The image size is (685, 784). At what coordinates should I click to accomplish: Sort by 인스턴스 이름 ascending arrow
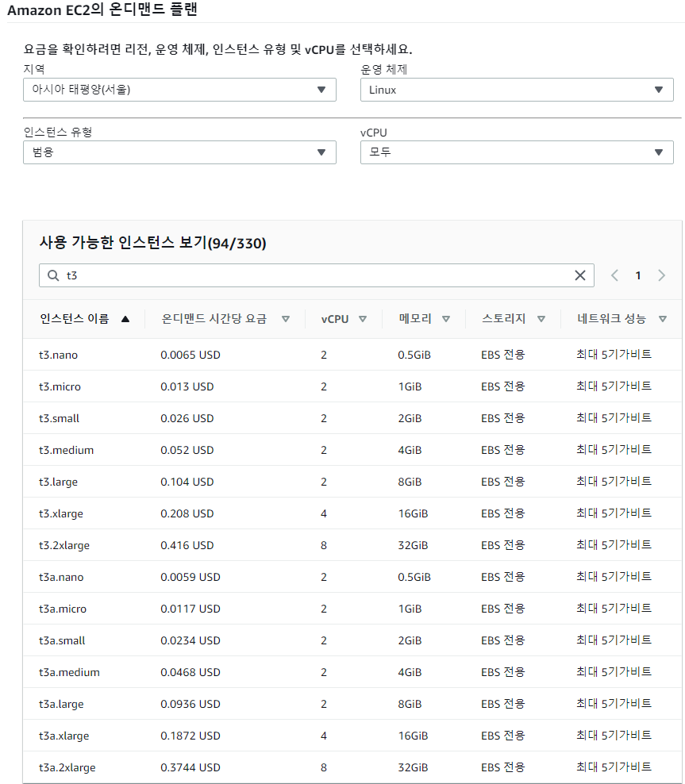[125, 319]
